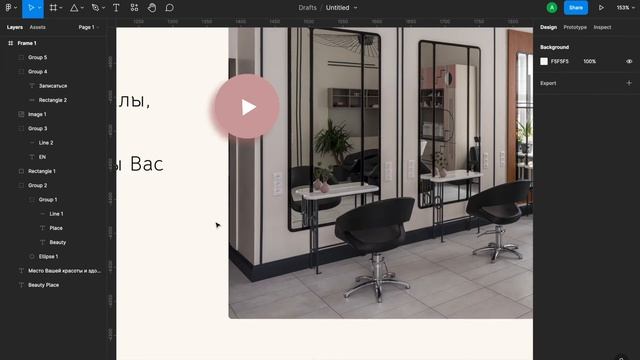The image size is (640, 360).
Task: Select the Hand tool
Action: tap(152, 7)
